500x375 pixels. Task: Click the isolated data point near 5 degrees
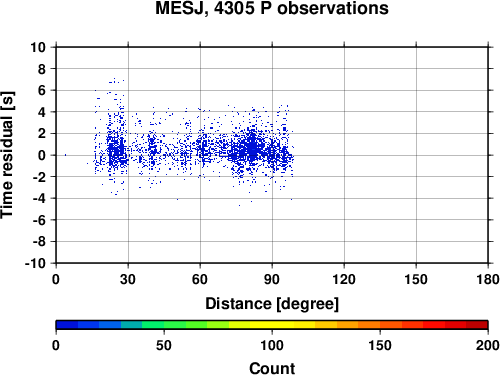[x=65, y=155]
